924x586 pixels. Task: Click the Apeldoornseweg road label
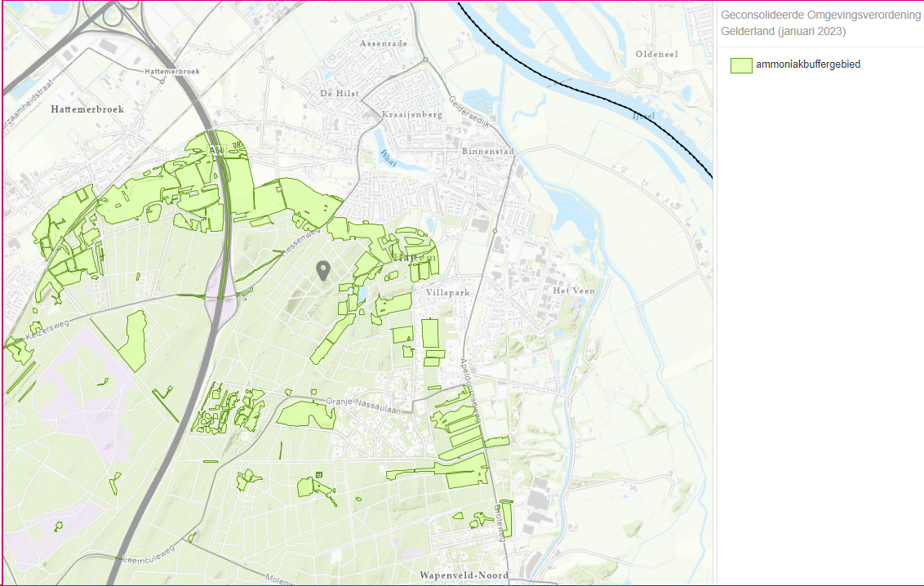tap(467, 385)
